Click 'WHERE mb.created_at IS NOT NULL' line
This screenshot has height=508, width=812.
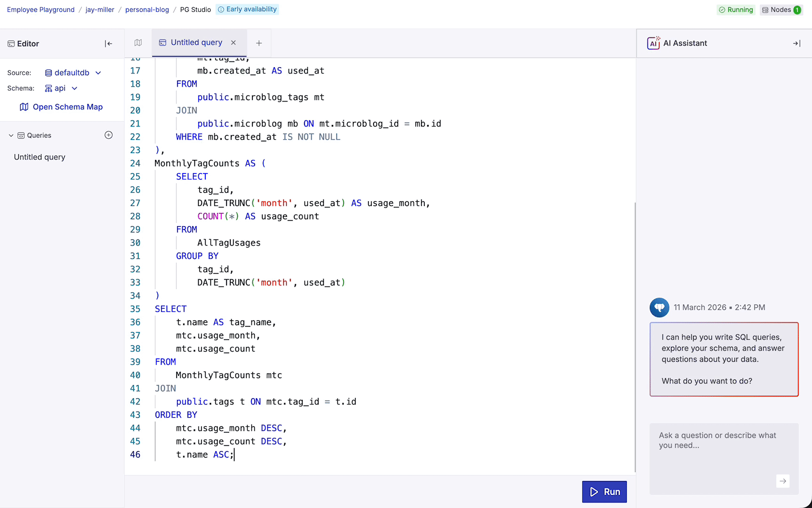(x=258, y=137)
